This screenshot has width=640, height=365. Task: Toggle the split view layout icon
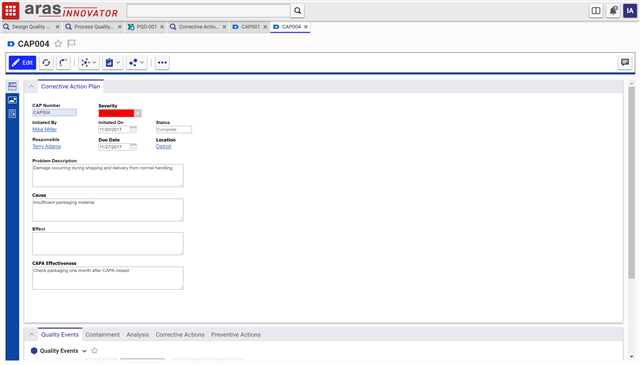pos(596,11)
